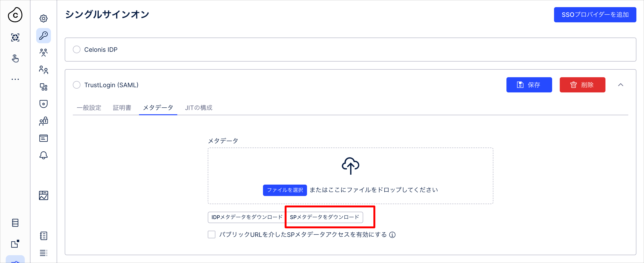Click the SSOプロバイダーを追加 button
This screenshot has width=644, height=263.
click(x=595, y=15)
